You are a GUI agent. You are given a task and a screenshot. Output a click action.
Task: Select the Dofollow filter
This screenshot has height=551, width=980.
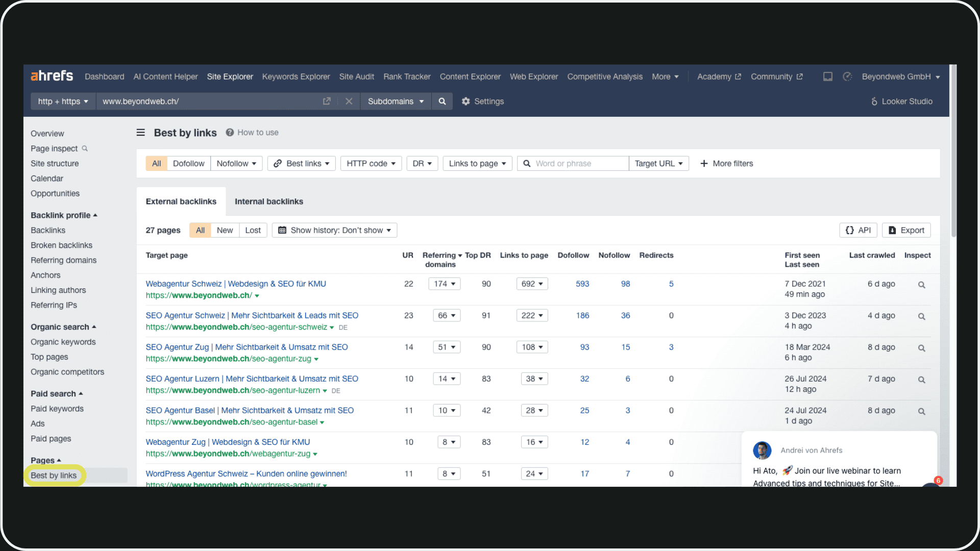[188, 163]
